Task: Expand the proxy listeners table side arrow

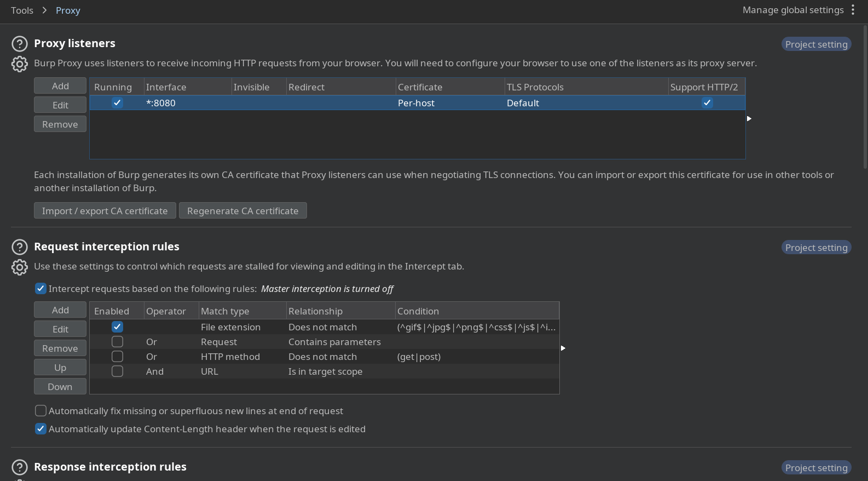Action: [749, 118]
